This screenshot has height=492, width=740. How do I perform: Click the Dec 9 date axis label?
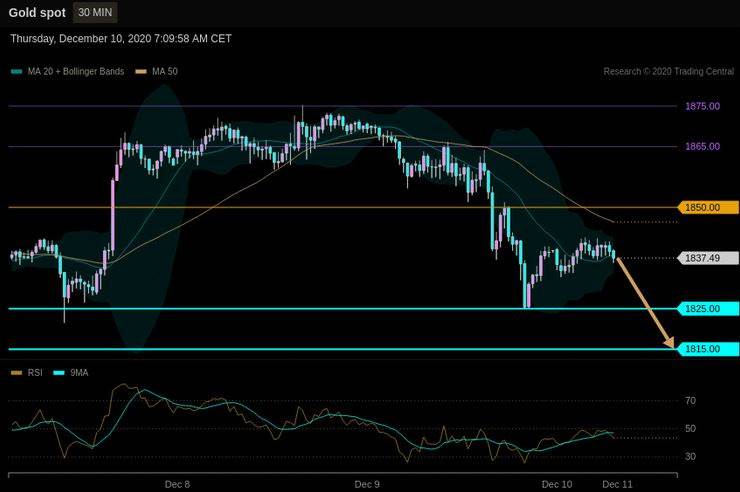[367, 484]
